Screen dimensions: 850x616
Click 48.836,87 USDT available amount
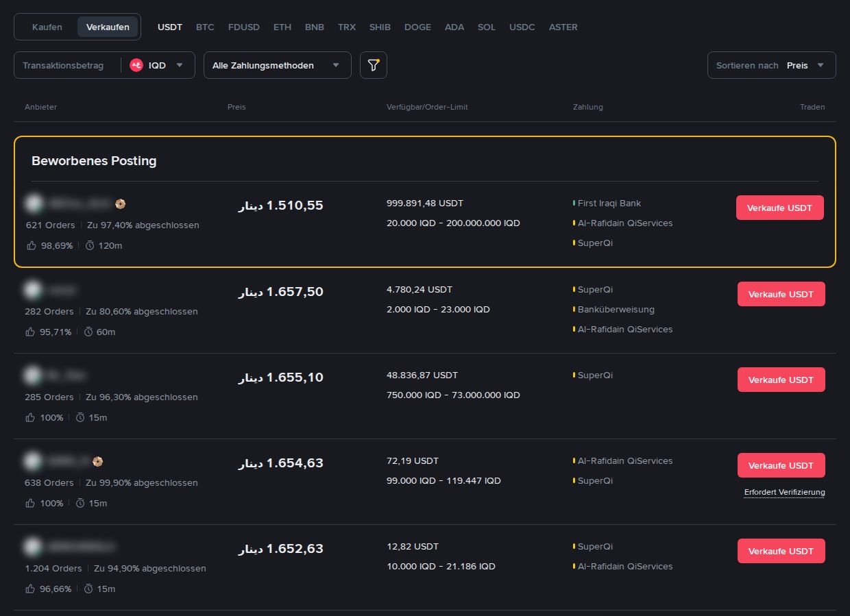[422, 375]
